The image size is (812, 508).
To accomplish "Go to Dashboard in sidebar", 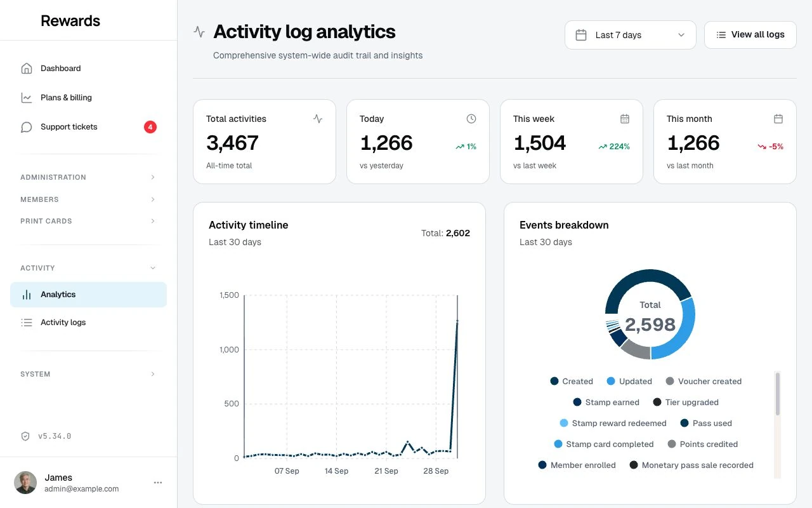I will tap(88, 69).
